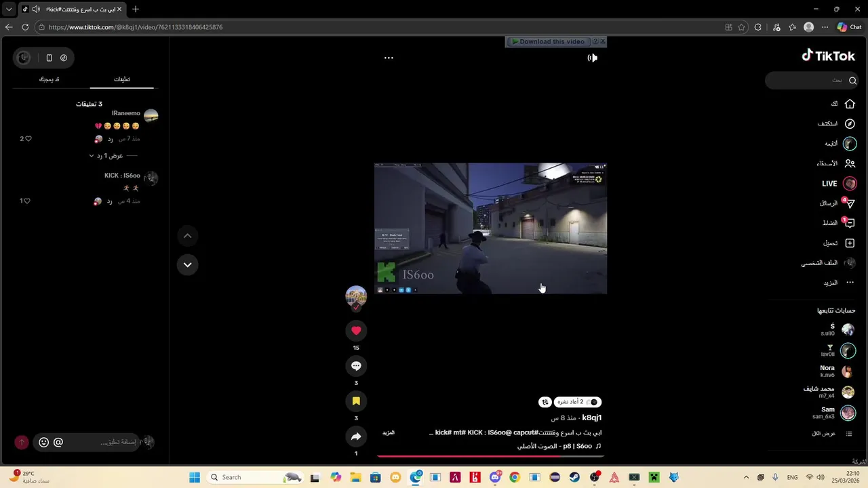
Task: Open the original sound p8 | S6oo link
Action: point(559,447)
